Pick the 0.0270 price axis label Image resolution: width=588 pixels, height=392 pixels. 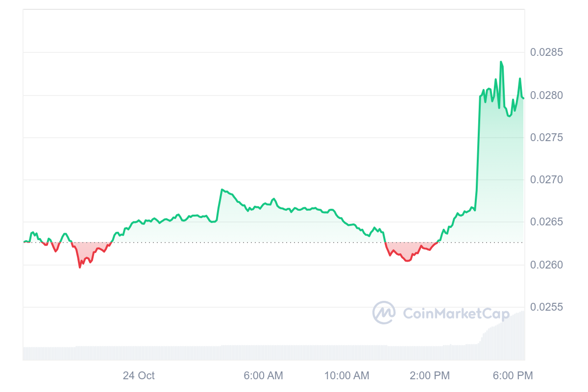(x=546, y=180)
